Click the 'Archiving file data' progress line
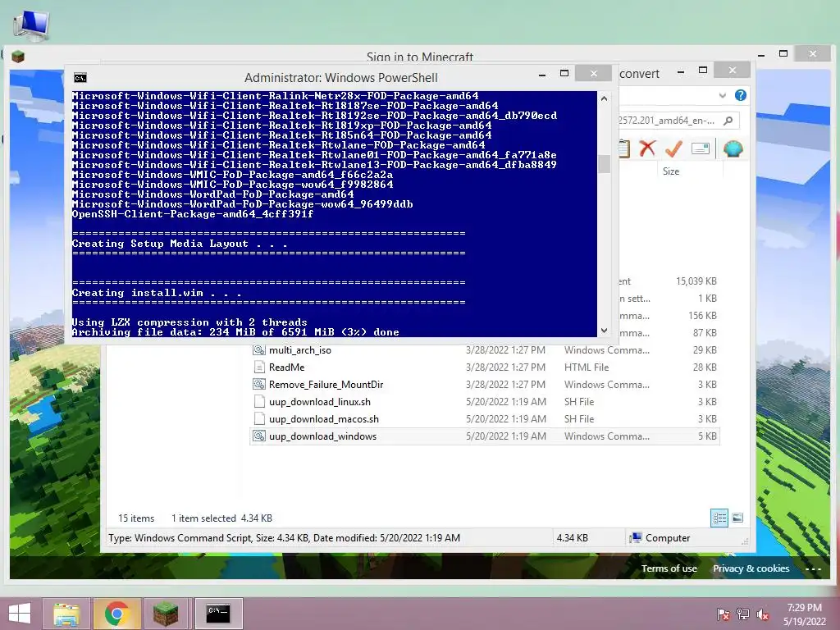The image size is (840, 630). (235, 332)
